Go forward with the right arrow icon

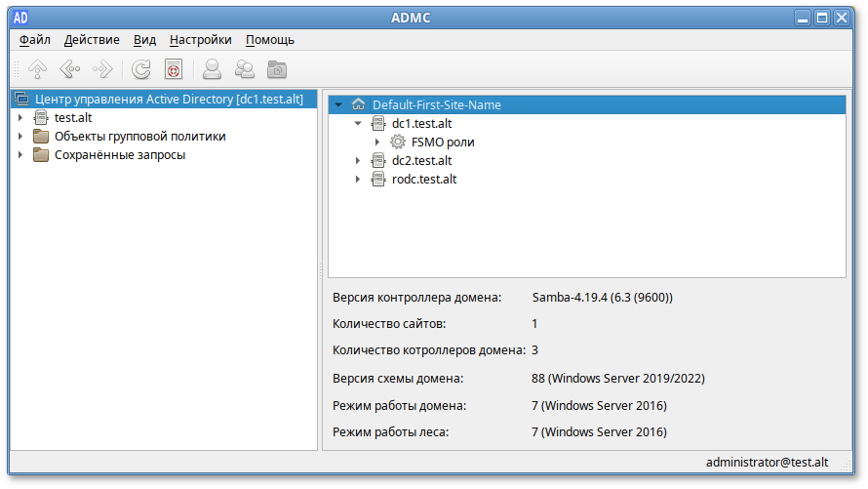tap(102, 69)
